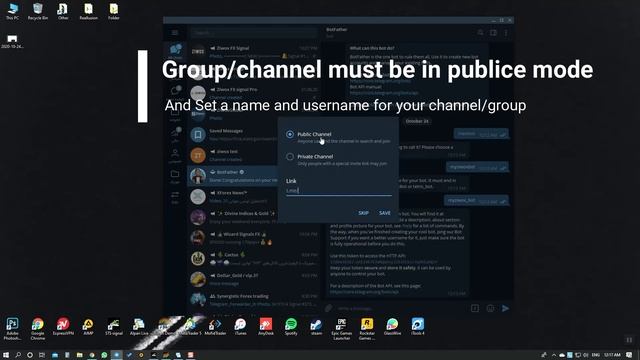Image resolution: width=640 pixels, height=360 pixels.
Task: Click the clock in system tray
Action: (612, 355)
